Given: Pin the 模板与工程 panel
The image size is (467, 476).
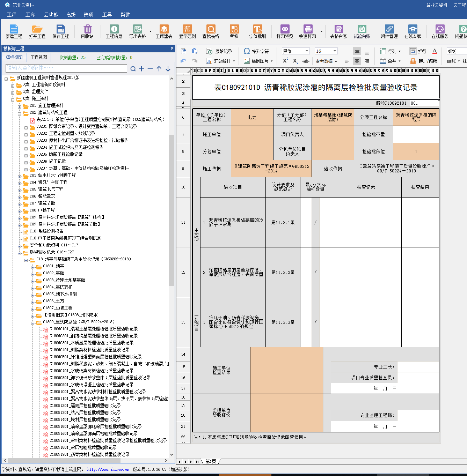Looking at the screenshot, I should [172, 49].
